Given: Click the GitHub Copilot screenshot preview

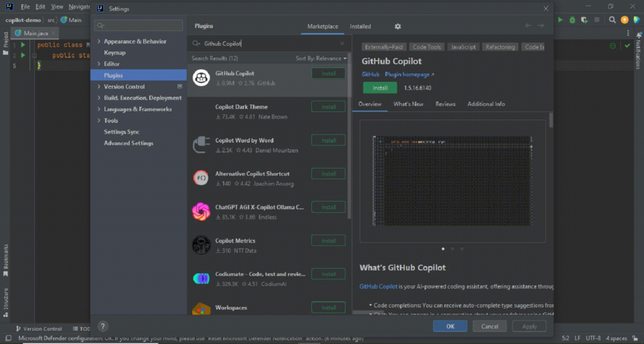Looking at the screenshot, I should (x=453, y=181).
